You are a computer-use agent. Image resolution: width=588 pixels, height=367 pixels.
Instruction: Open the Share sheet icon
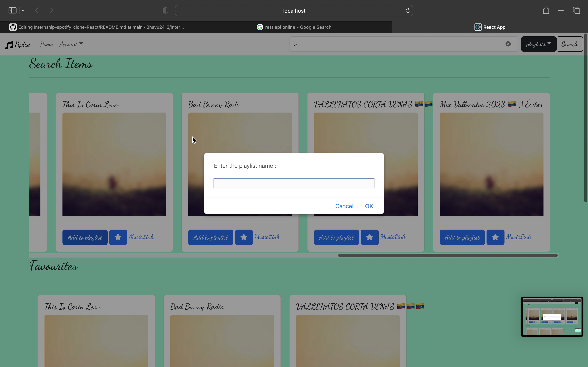(546, 10)
